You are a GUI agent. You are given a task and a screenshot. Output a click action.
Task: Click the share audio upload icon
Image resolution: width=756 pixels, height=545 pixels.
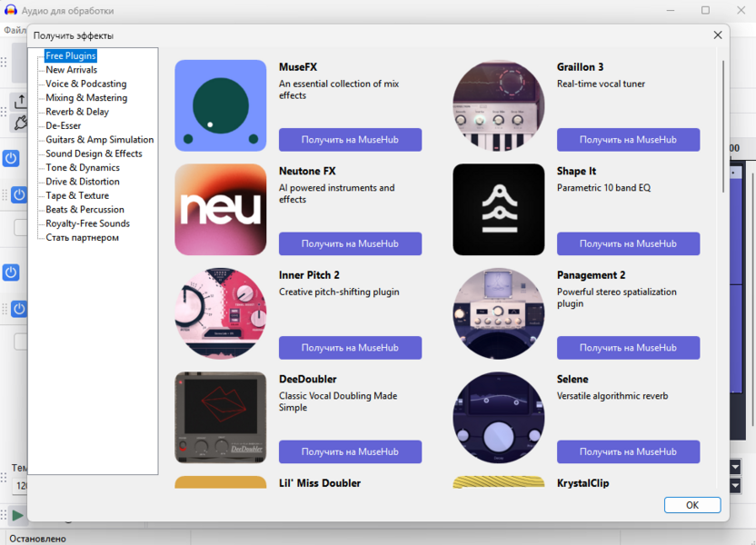[x=20, y=102]
